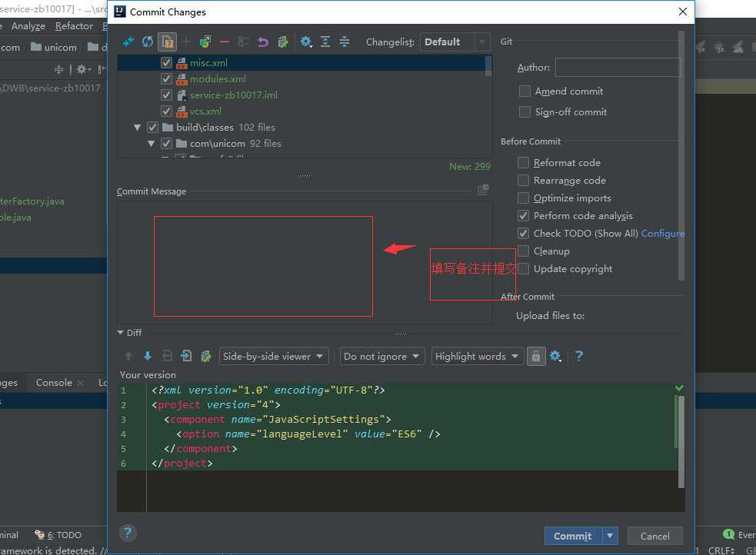
Task: Toggle the diff scroll lock icon
Action: point(536,356)
